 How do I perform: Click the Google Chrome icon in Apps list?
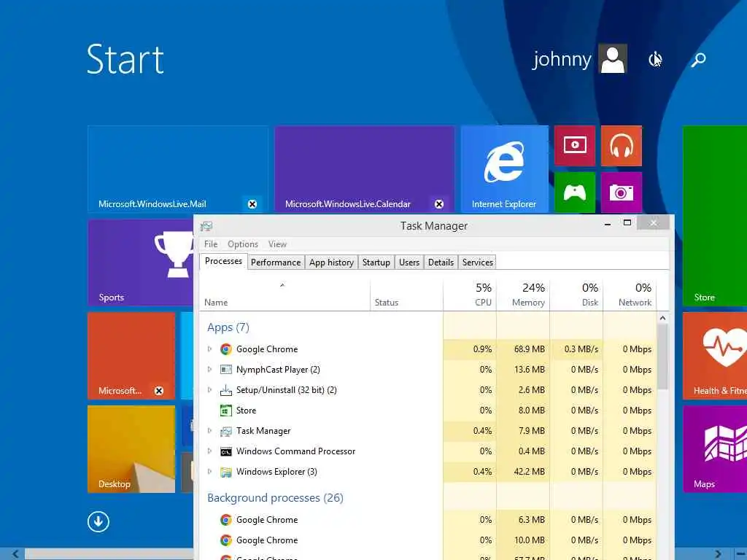point(226,349)
